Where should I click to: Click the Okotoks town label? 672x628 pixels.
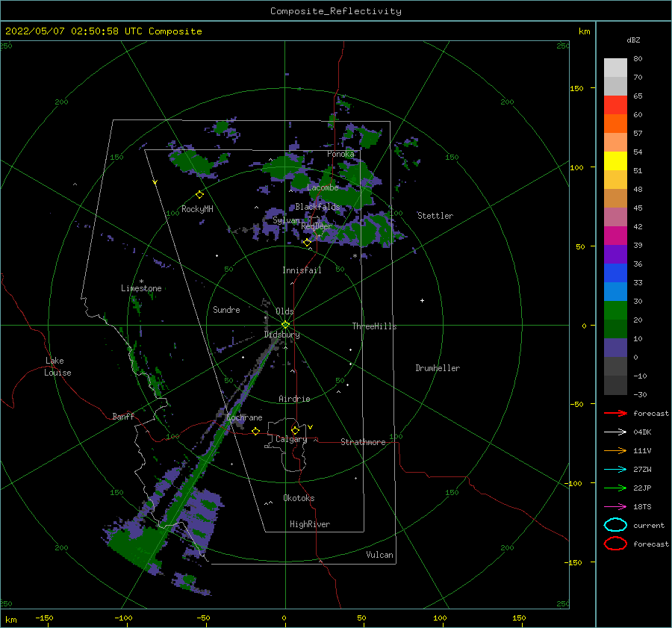(x=299, y=498)
